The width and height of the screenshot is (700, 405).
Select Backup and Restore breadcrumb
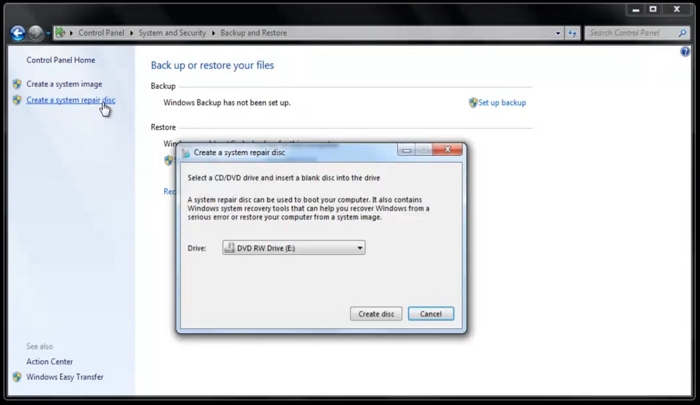pyautogui.click(x=254, y=33)
